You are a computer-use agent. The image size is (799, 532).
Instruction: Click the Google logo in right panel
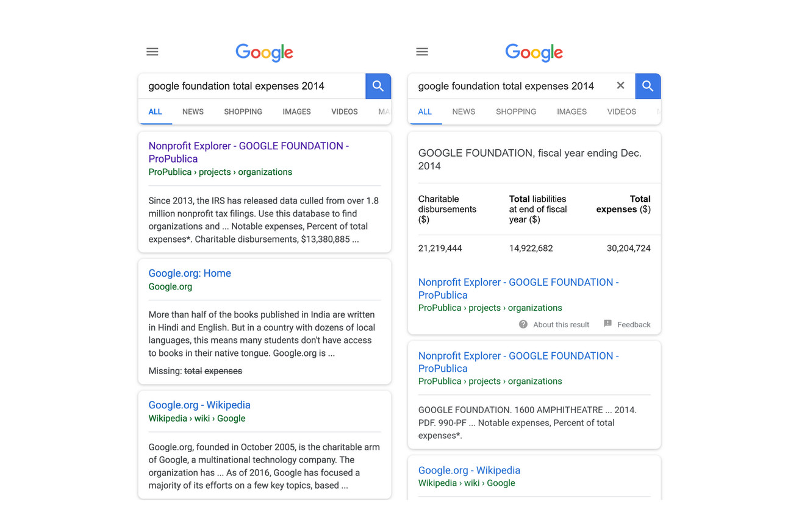click(534, 52)
